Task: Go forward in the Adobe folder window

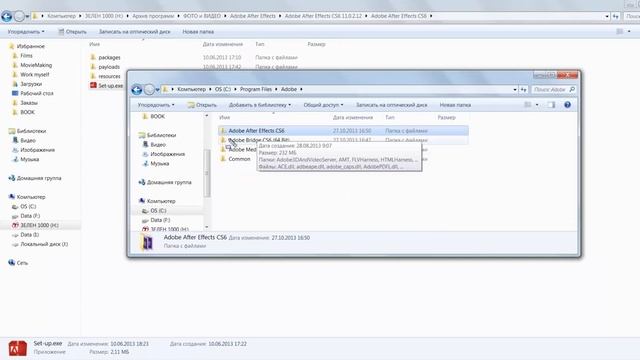Action: click(x=149, y=90)
